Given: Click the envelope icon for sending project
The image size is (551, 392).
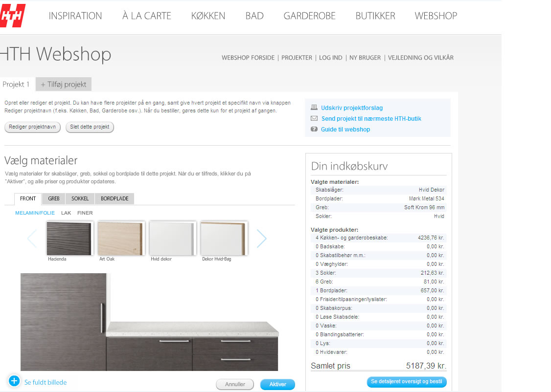Looking at the screenshot, I should [x=314, y=119].
